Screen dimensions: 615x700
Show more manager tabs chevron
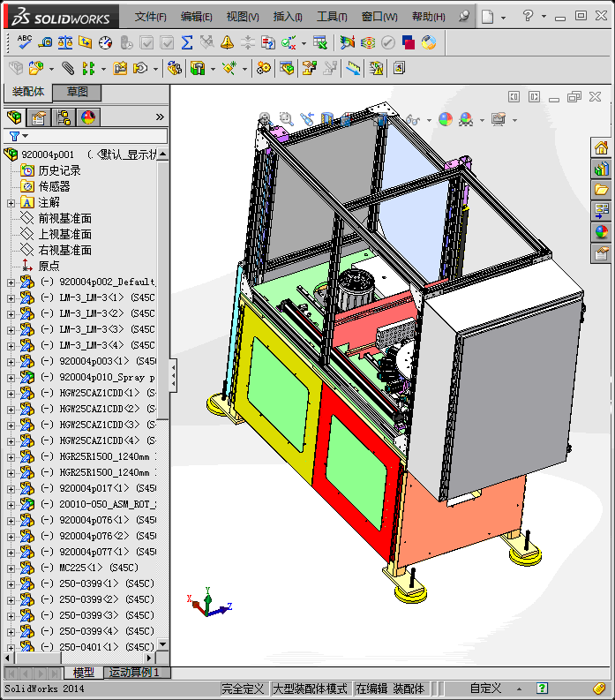tap(160, 117)
